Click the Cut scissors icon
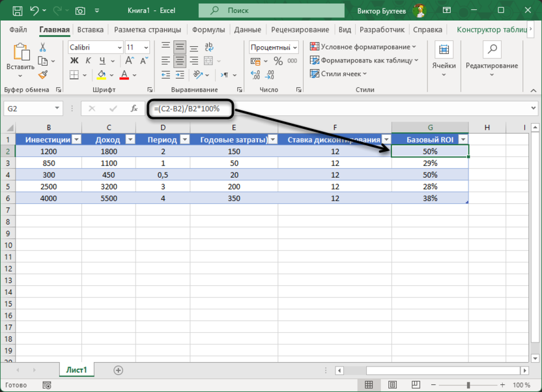The image size is (542, 392). (x=43, y=48)
